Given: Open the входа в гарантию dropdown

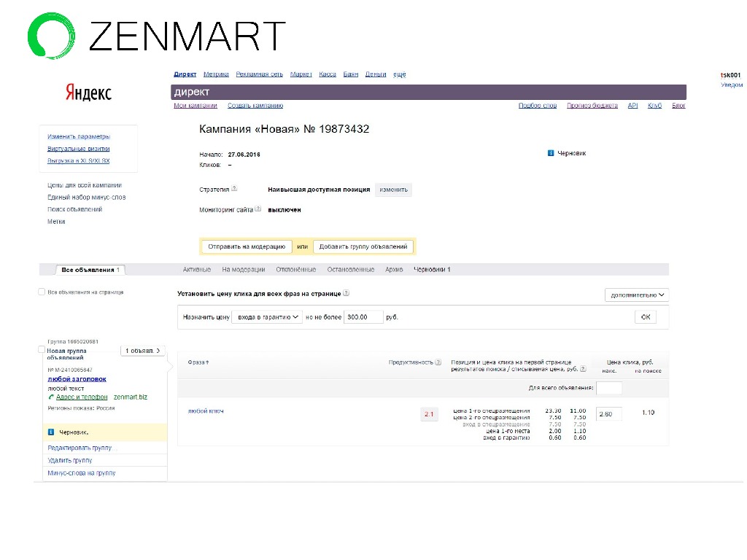Looking at the screenshot, I should (266, 317).
